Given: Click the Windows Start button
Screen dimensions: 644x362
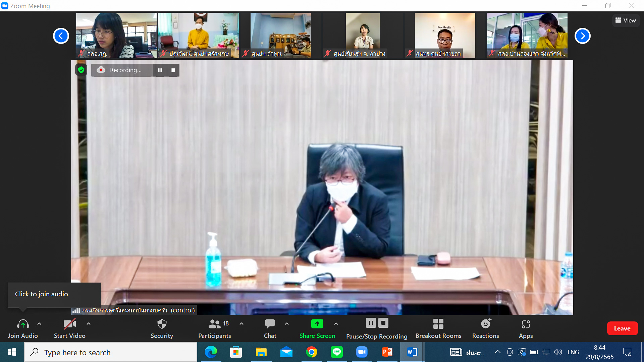Looking at the screenshot, I should click(12, 352).
